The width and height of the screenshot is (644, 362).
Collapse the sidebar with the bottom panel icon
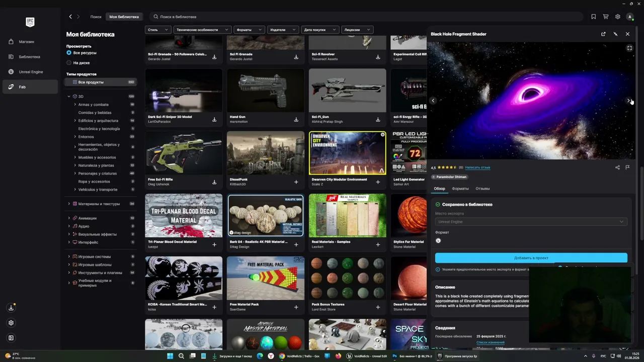pos(11,338)
